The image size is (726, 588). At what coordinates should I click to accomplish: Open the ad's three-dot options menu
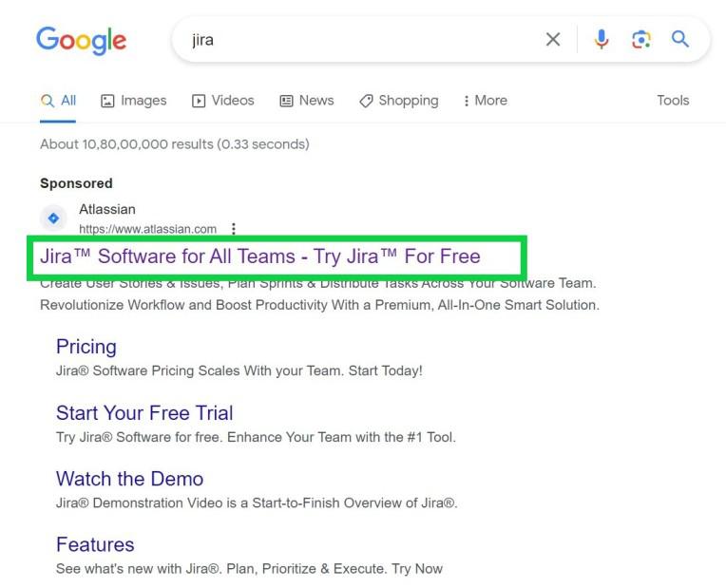(234, 229)
